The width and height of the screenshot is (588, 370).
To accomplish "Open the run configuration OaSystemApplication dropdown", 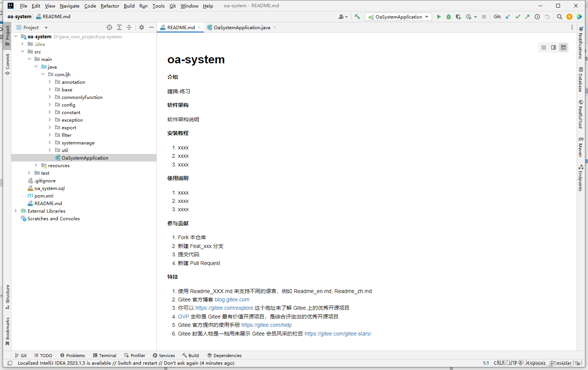I will click(x=398, y=17).
